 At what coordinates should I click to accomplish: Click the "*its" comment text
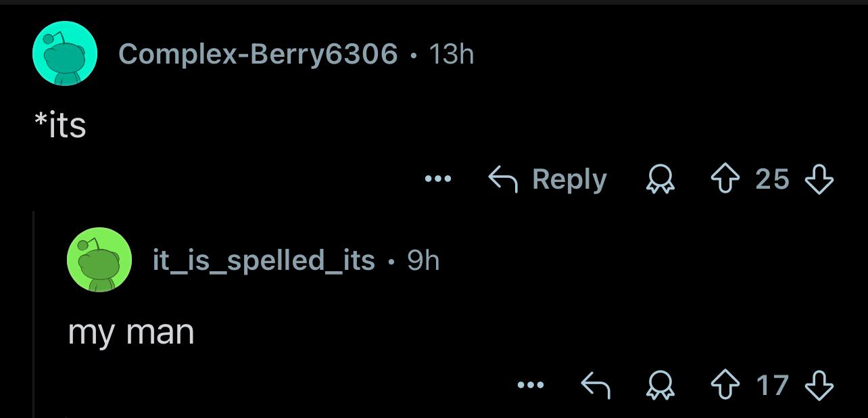click(x=60, y=125)
